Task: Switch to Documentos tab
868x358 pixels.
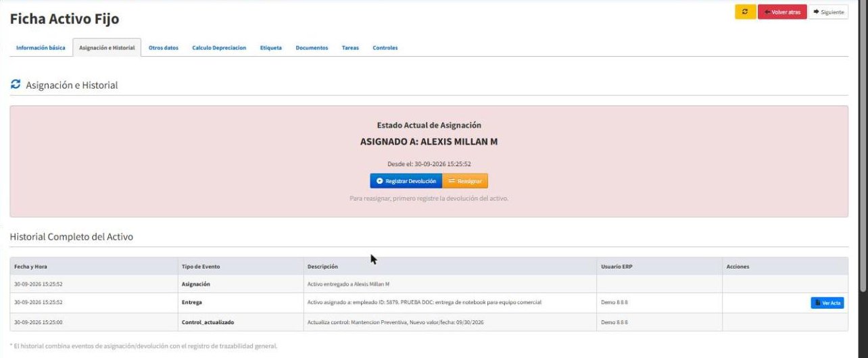Action: (x=312, y=48)
